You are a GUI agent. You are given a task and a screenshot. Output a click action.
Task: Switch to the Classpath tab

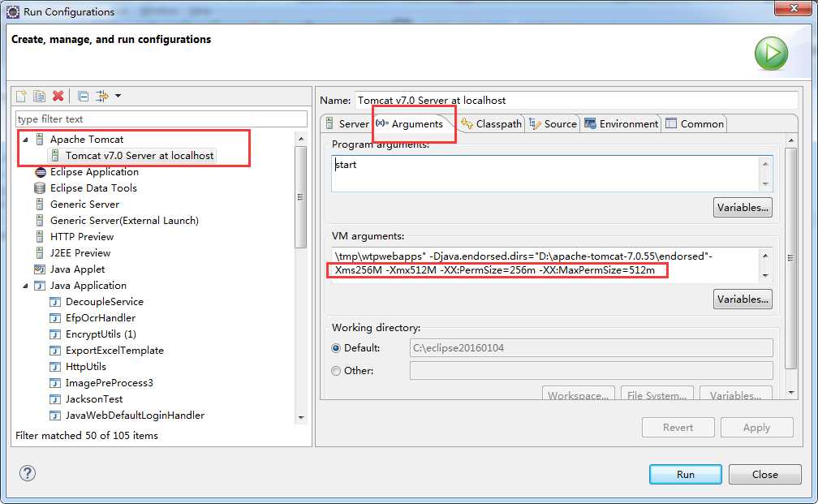click(492, 123)
